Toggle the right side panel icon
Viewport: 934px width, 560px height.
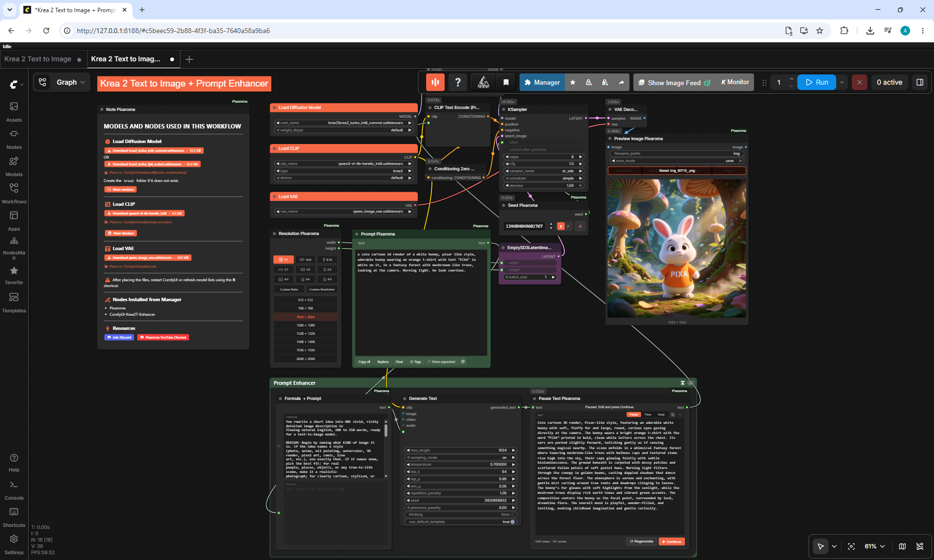(920, 82)
